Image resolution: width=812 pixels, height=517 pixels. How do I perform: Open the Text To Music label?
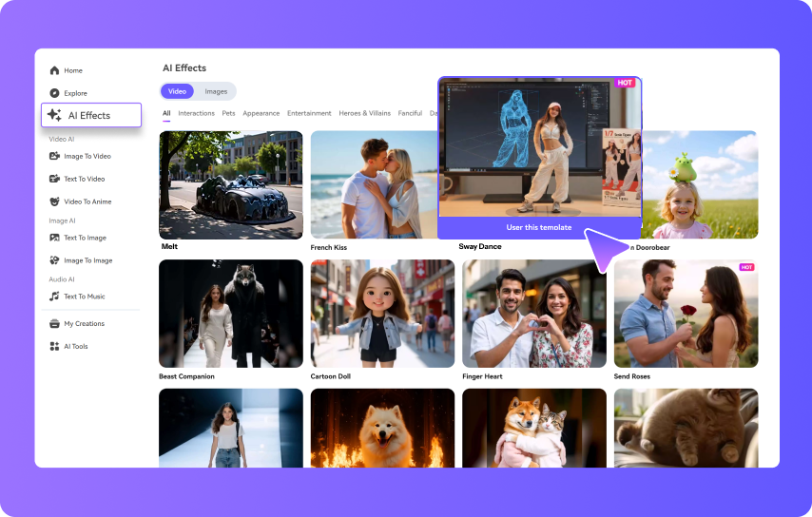click(x=85, y=296)
